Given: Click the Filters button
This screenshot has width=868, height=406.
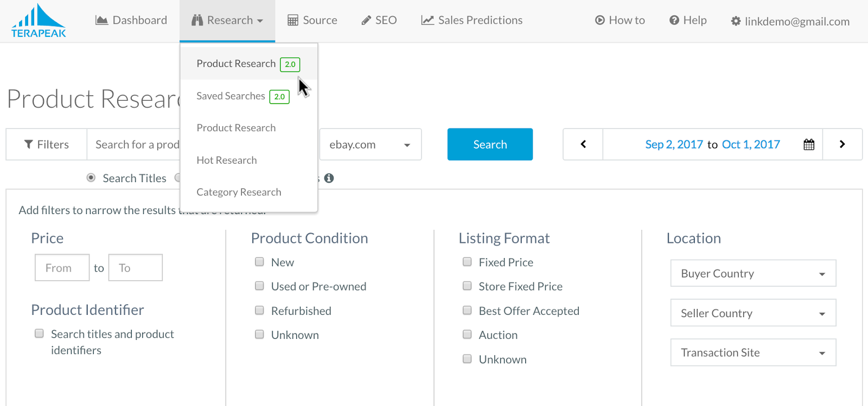Looking at the screenshot, I should [47, 145].
